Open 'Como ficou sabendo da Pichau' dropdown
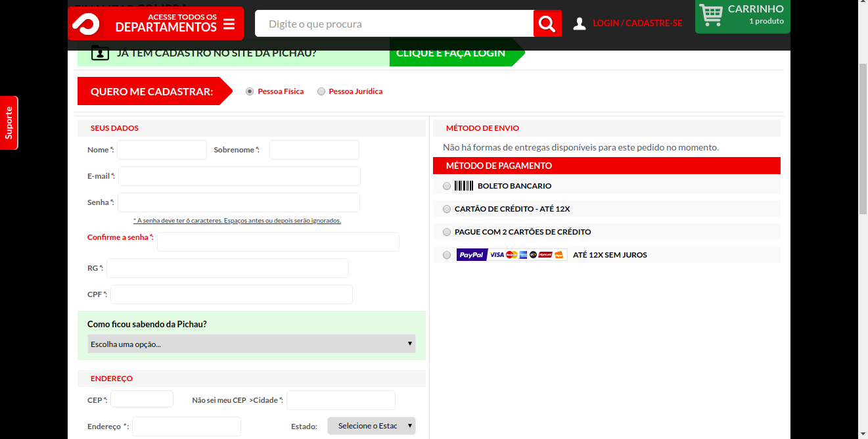Screen dimensions: 868x439 pos(252,344)
